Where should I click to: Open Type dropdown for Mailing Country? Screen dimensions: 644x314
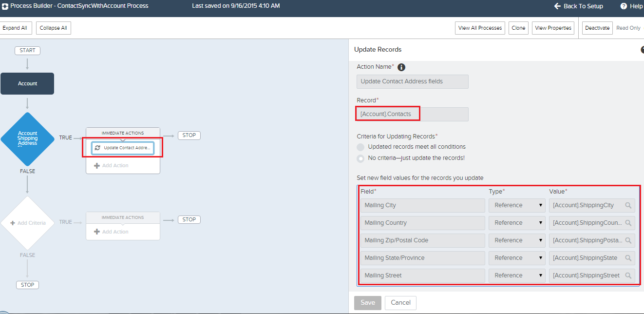point(517,223)
